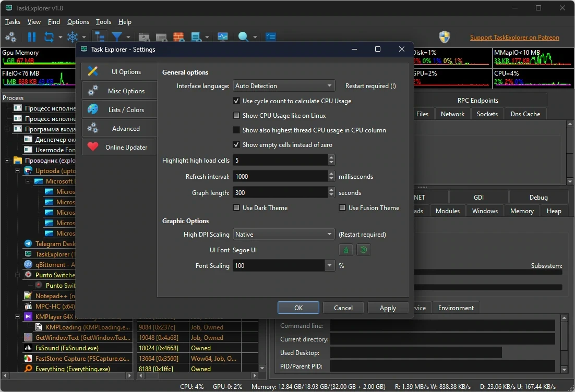Open the Find menu

tap(54, 22)
